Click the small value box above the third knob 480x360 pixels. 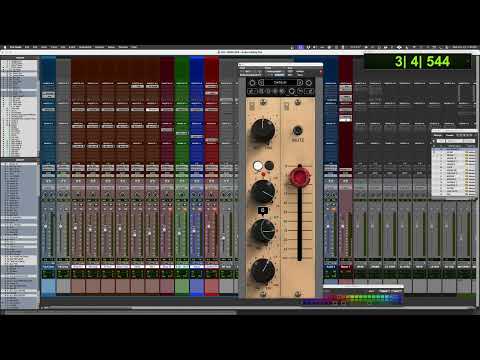[x=263, y=210]
